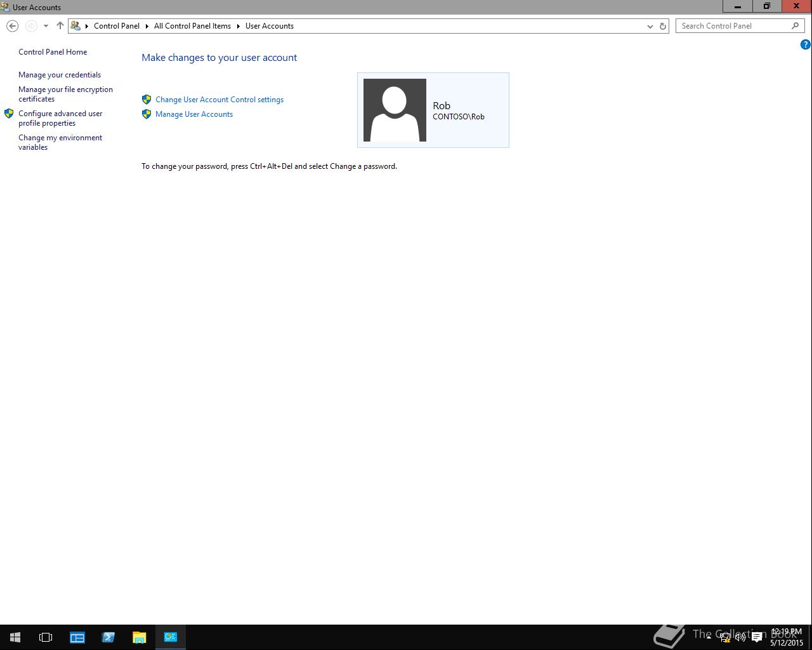Refresh the User Accounts page
The width and height of the screenshot is (812, 650).
[663, 26]
